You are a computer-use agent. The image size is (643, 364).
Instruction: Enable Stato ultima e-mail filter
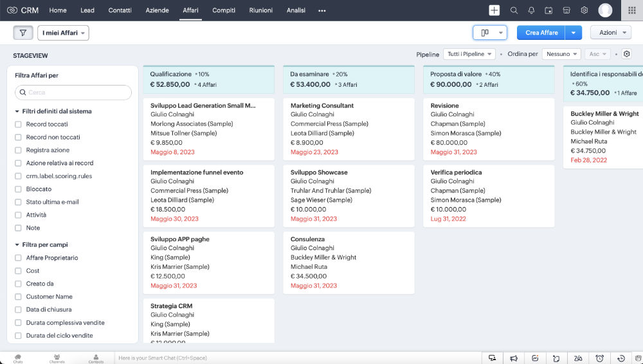click(18, 202)
